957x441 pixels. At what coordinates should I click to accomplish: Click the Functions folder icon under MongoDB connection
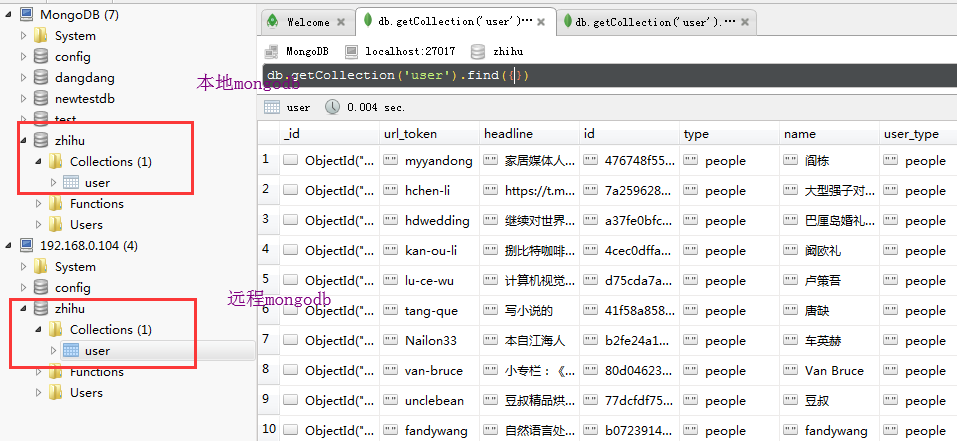(56, 203)
